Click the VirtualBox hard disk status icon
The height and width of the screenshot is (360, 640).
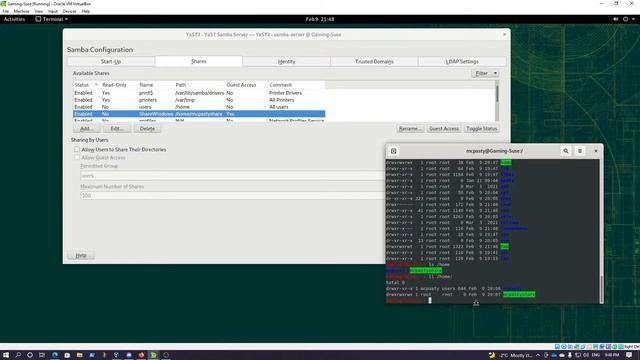pos(557,347)
